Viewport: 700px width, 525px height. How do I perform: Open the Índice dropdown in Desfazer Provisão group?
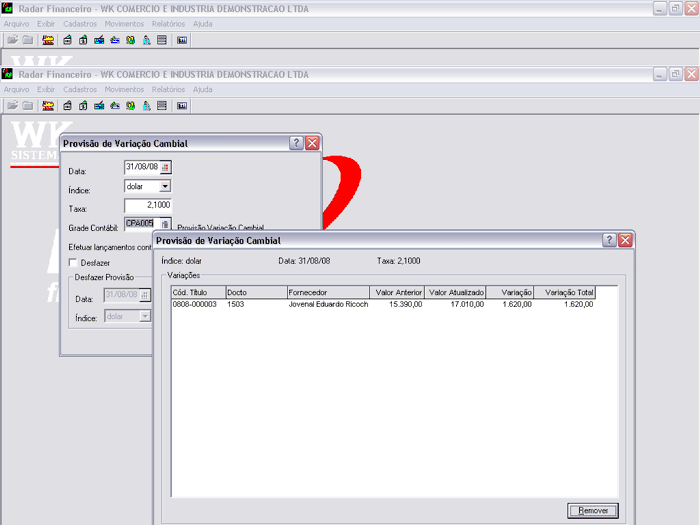point(145,316)
